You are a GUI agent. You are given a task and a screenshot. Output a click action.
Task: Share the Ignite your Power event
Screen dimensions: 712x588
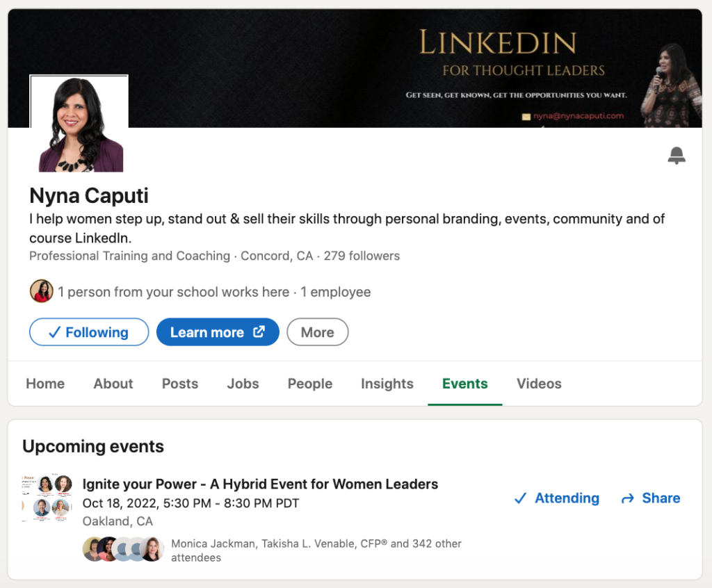click(651, 498)
